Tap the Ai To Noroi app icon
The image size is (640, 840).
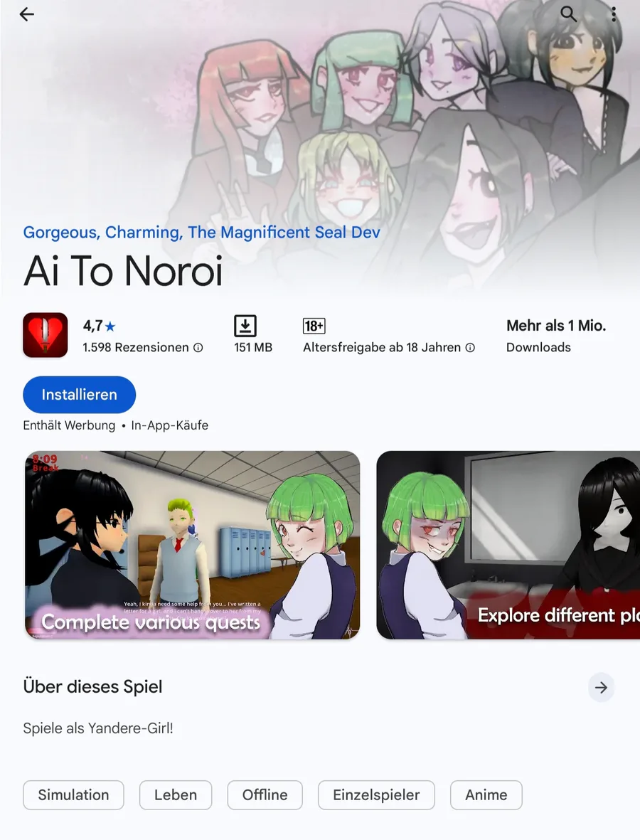[x=46, y=335]
